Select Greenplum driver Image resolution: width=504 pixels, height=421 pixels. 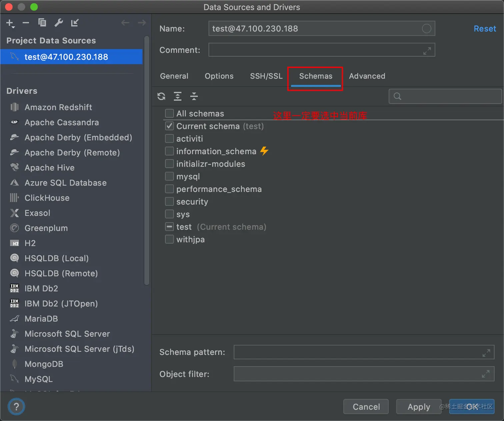click(x=46, y=228)
